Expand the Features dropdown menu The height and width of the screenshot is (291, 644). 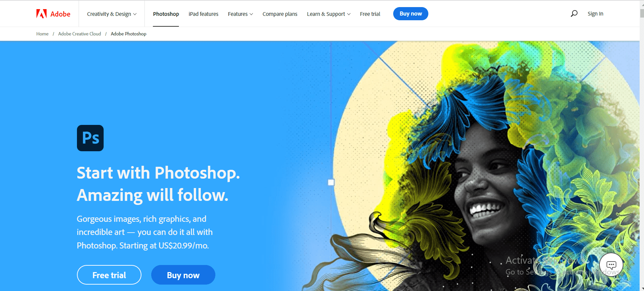click(x=240, y=14)
